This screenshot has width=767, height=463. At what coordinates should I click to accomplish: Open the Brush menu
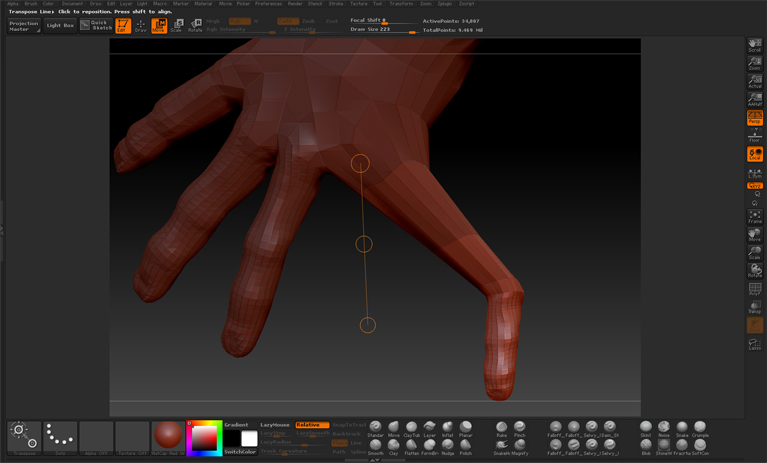(x=31, y=3)
